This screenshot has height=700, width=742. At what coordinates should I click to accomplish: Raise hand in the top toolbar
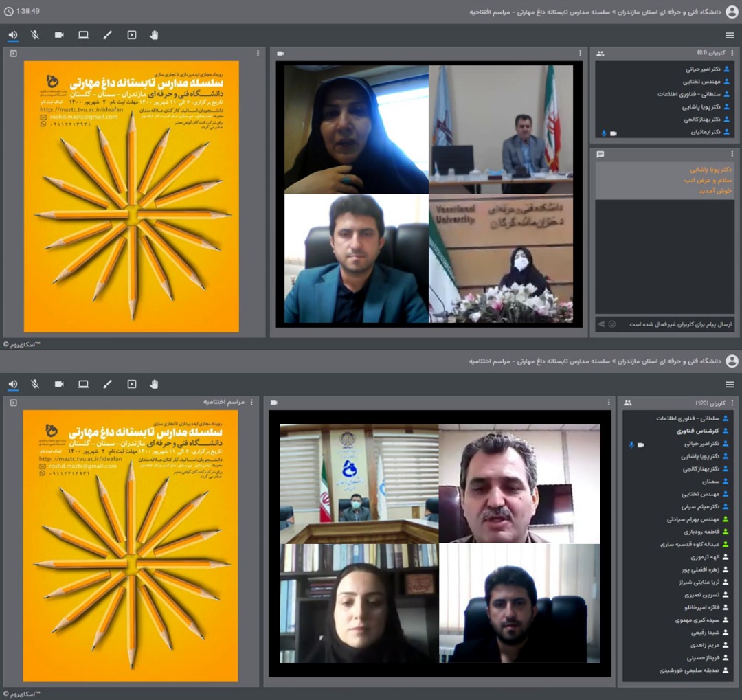(154, 35)
